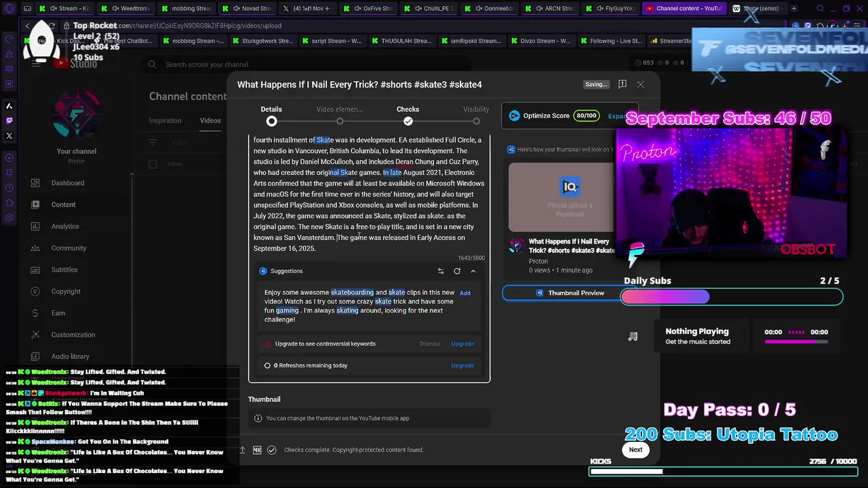Open Audio library in the sidebar
The width and height of the screenshot is (868, 488).
[x=71, y=357]
